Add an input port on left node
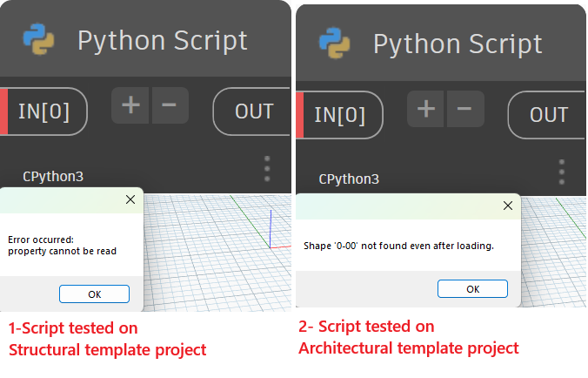Image resolution: width=588 pixels, height=378 pixels. pos(130,105)
